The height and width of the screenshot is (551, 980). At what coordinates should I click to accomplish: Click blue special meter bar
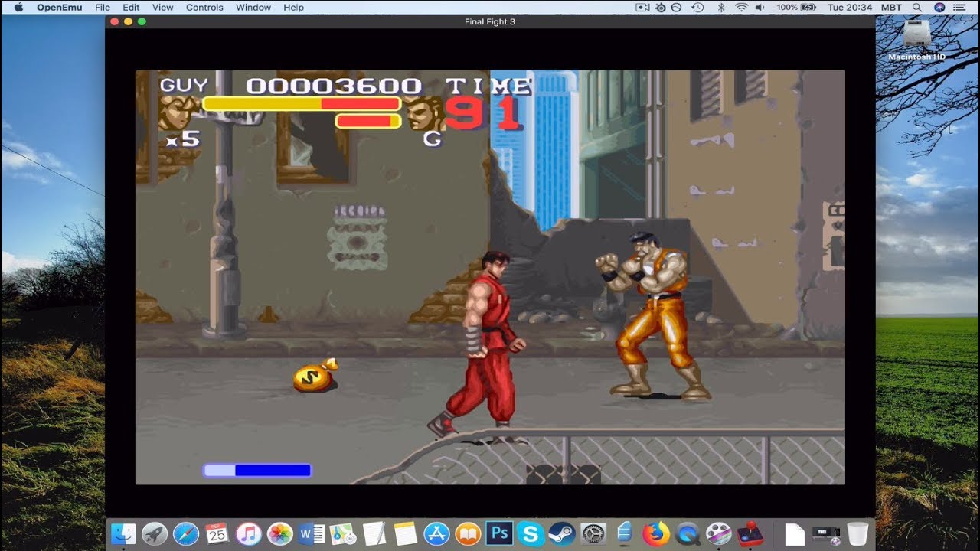pos(257,470)
